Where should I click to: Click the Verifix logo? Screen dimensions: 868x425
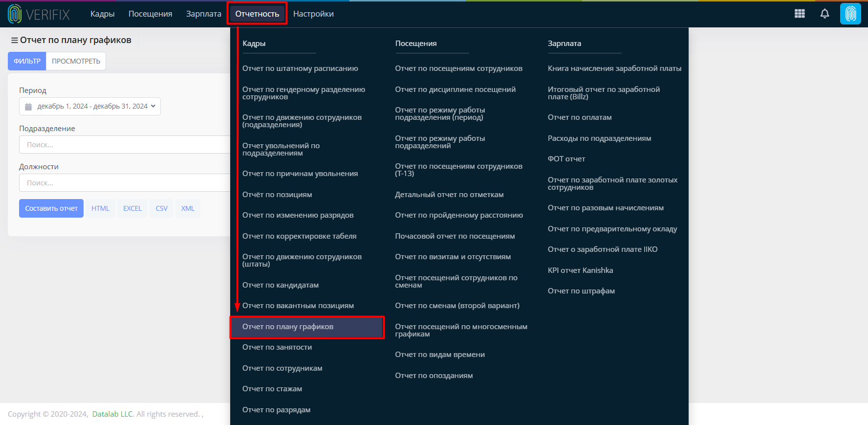point(39,14)
